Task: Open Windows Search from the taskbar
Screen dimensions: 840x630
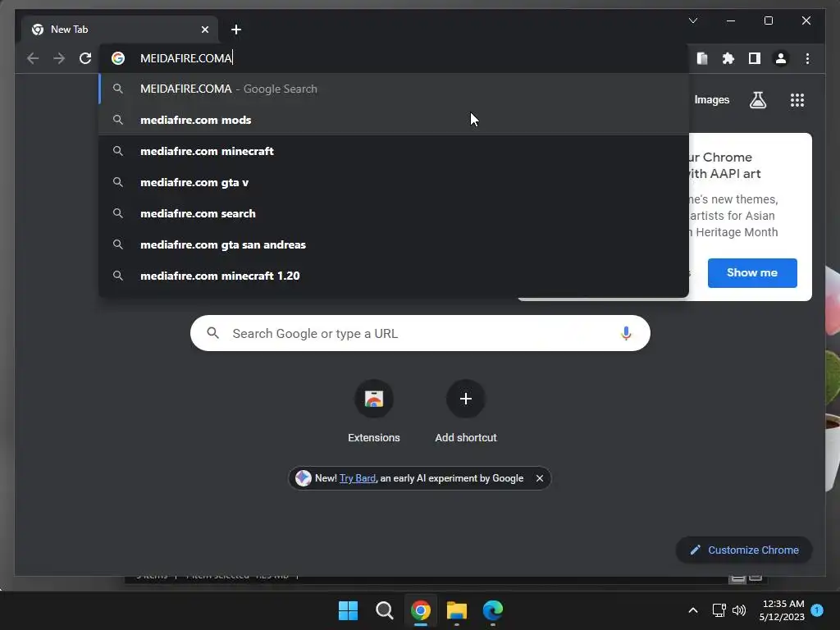Action: (x=384, y=610)
